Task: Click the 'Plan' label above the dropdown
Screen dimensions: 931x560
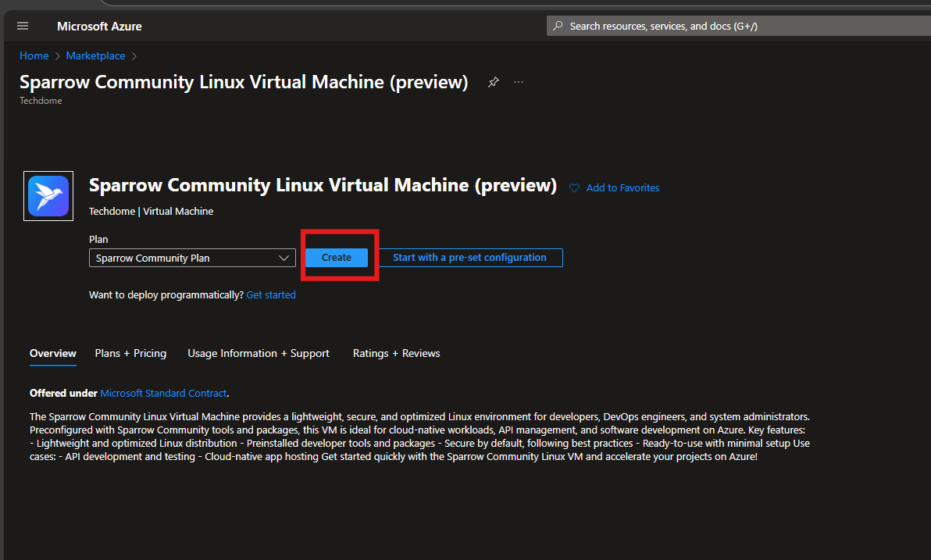Action: 98,239
